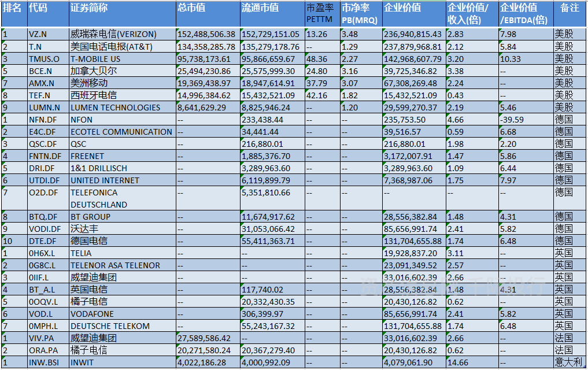Select the E4C.DF code cell
Screen dimensions: 588x370
[x=49, y=132]
